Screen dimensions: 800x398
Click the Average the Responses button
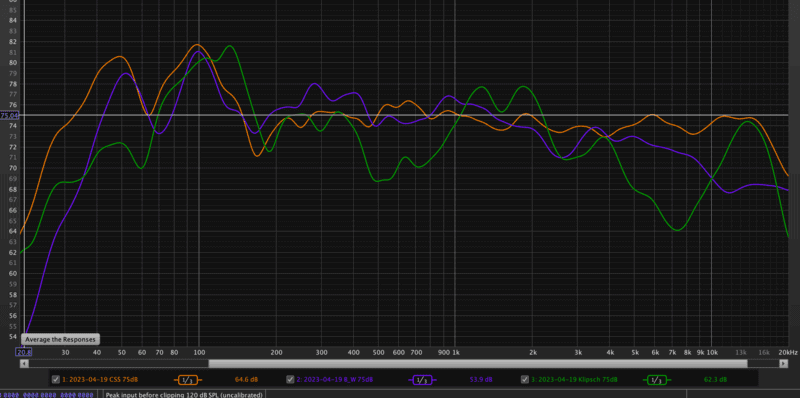pos(60,339)
